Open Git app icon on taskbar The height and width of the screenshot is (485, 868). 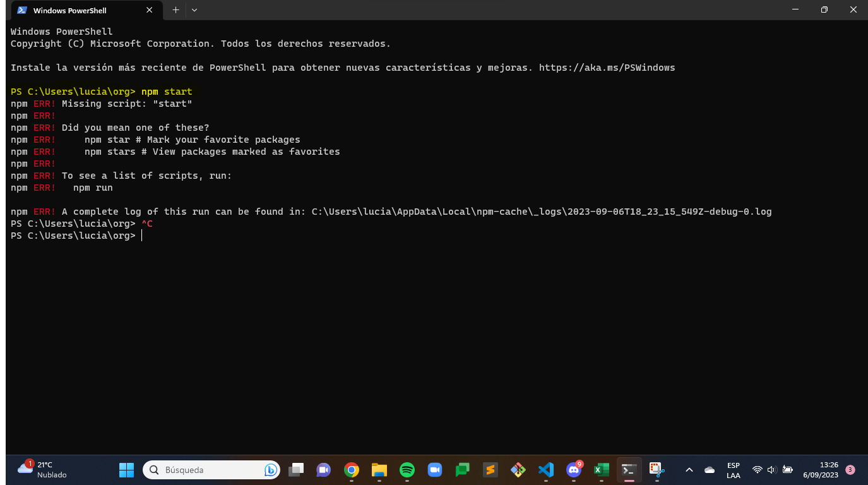click(518, 470)
